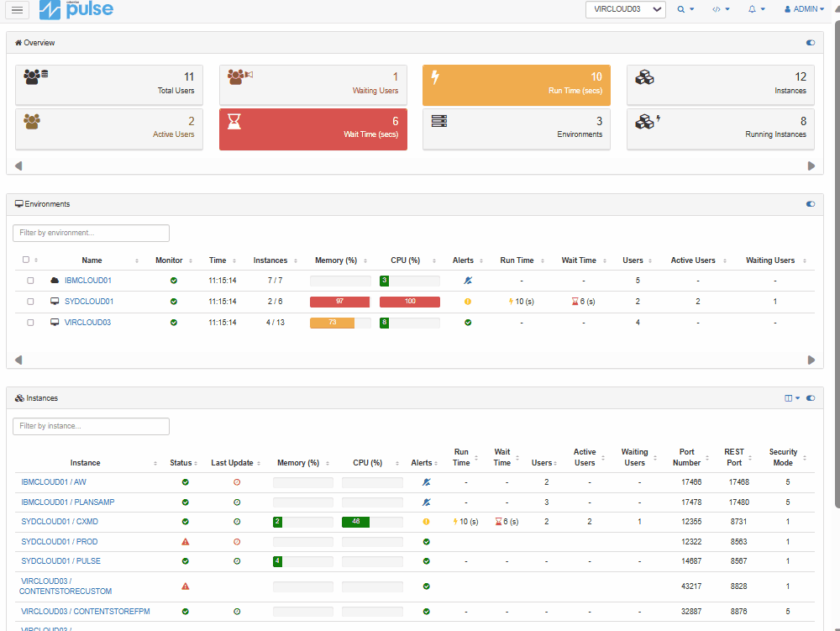The height and width of the screenshot is (631, 840).
Task: Open the hamburger navigation menu
Action: (x=17, y=10)
